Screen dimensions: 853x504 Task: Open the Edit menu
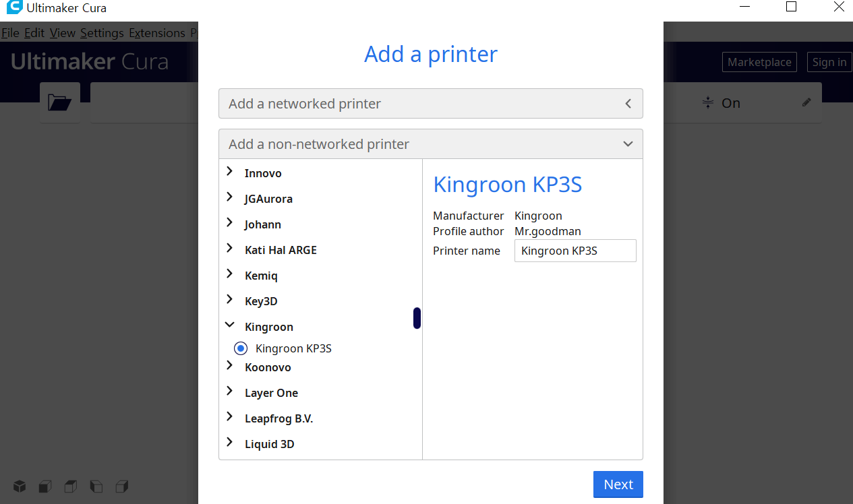tap(34, 33)
